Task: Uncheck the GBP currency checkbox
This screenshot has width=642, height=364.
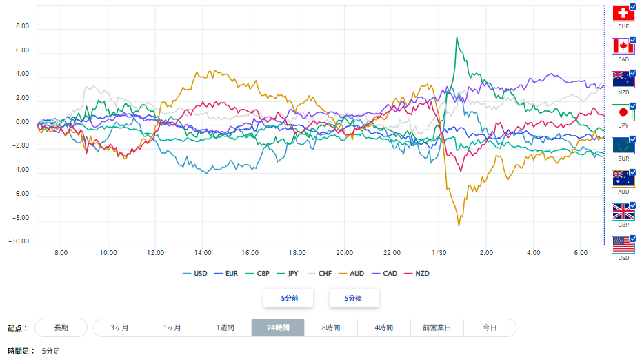Action: 632,206
